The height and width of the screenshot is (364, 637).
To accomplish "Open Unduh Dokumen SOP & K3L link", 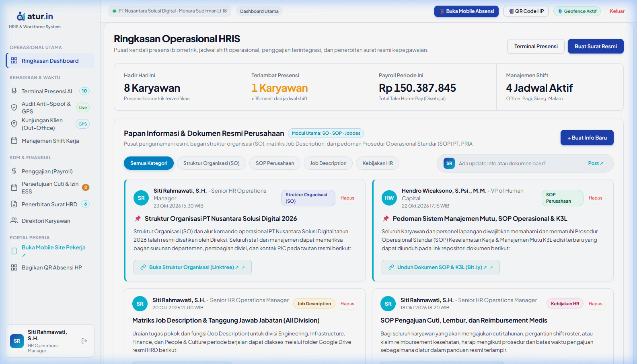I will pos(441,267).
